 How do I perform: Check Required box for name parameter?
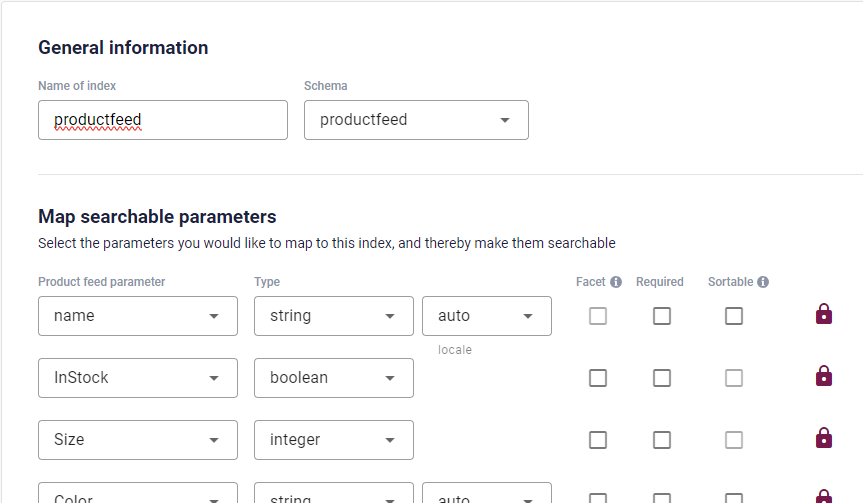[x=662, y=316]
